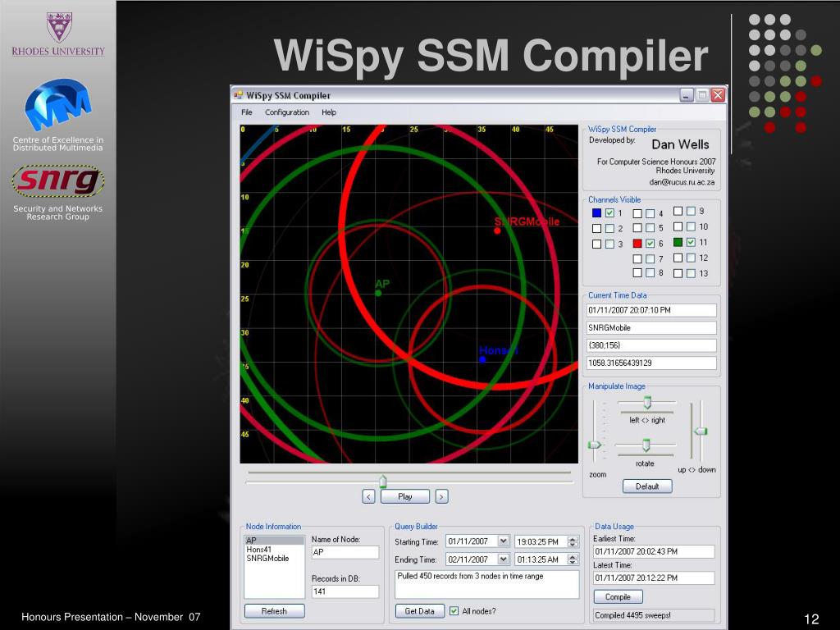Click the playback timeline slider thumb

tap(382, 481)
